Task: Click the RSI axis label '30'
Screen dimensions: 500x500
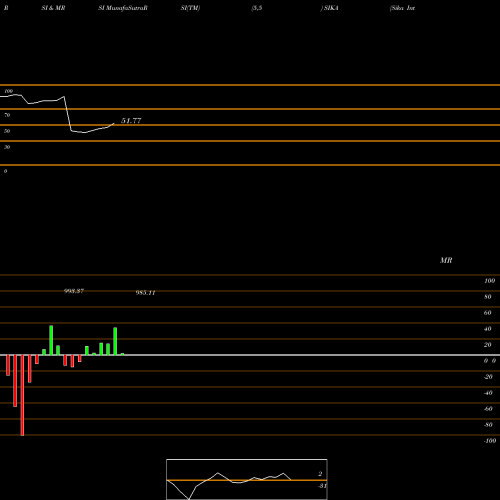Action: (x=7, y=147)
